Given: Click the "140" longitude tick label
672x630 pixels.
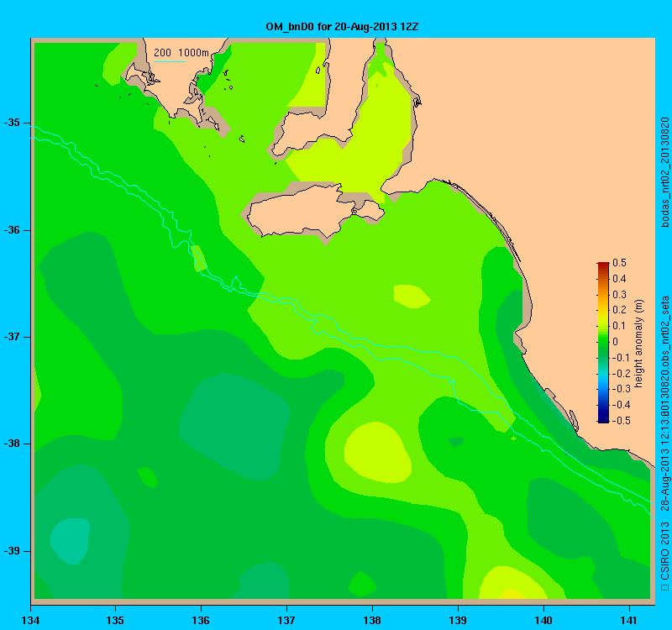Looking at the screenshot, I should click(543, 621).
